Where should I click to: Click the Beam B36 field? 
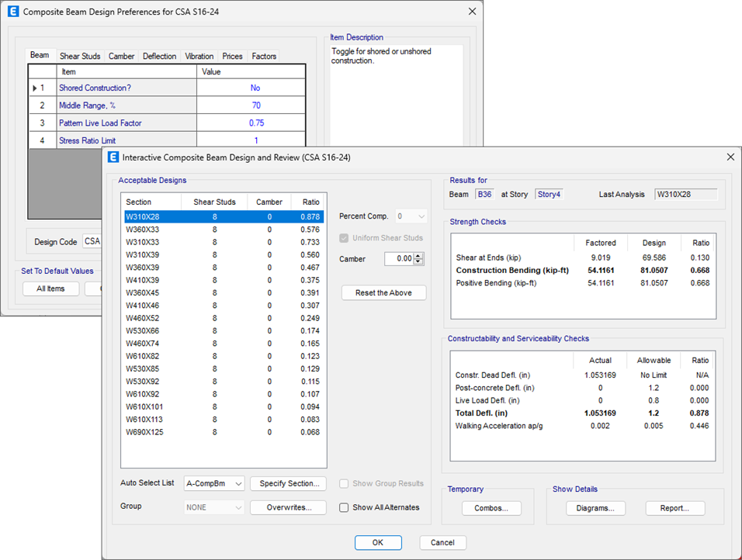[484, 195]
